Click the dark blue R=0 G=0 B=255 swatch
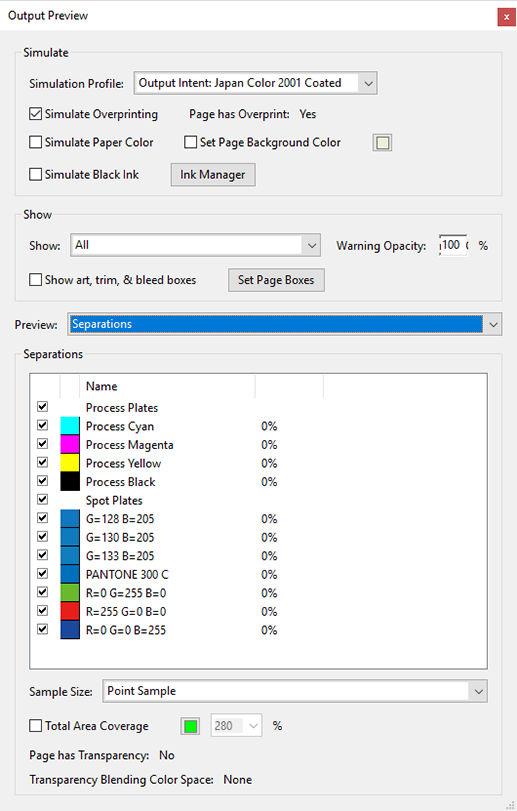Screen dimensions: 517x811 pyautogui.click(x=70, y=630)
